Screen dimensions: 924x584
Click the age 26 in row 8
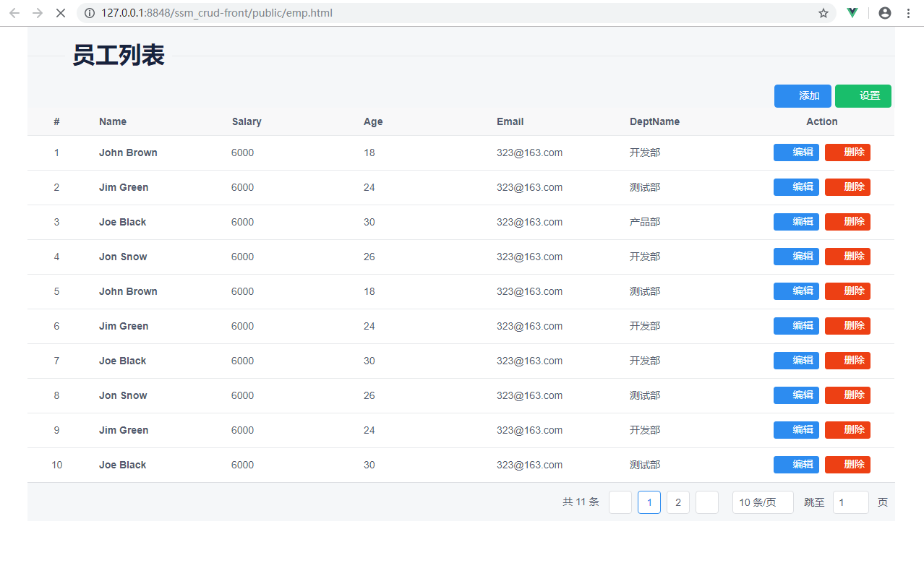[369, 395]
